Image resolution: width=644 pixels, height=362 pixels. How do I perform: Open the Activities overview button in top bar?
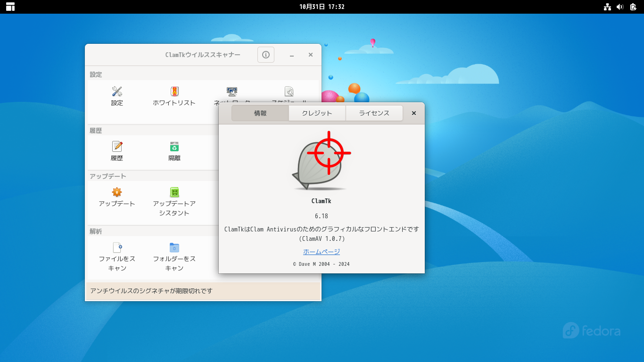[10, 7]
